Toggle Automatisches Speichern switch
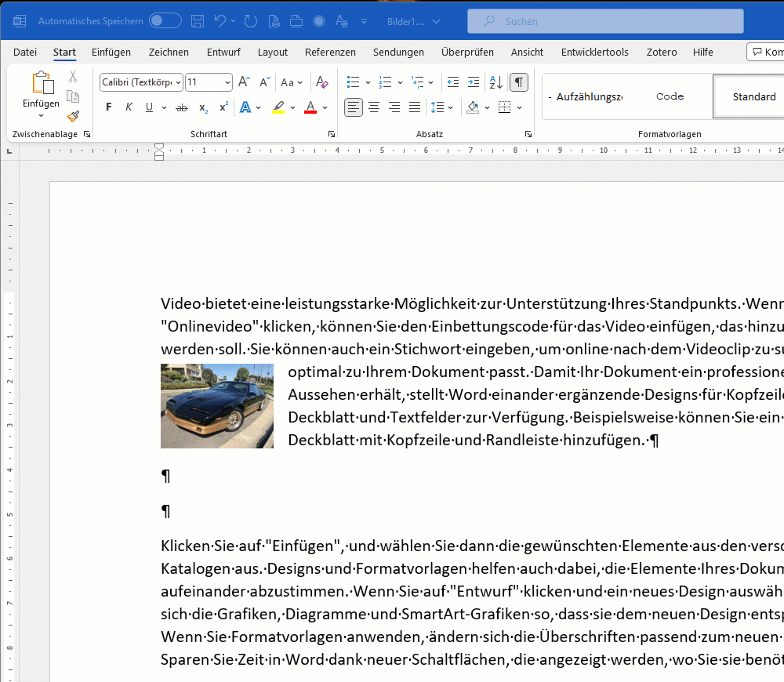 (165, 21)
